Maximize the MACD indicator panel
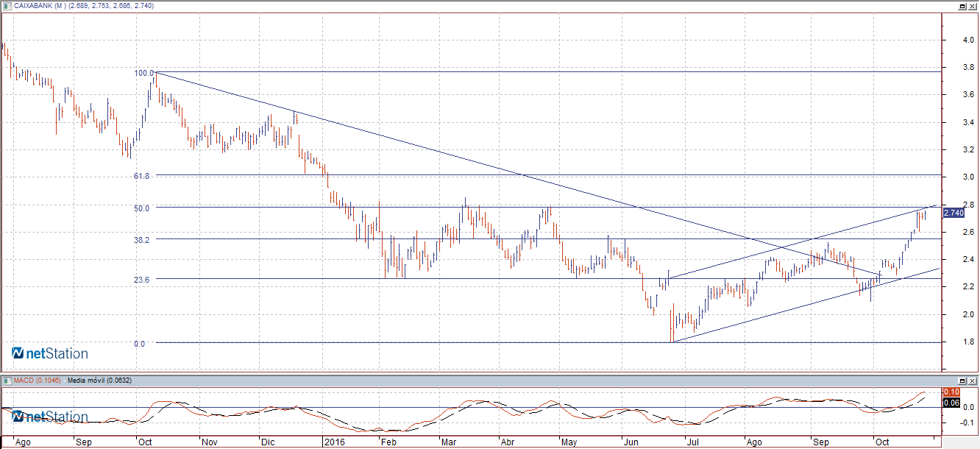This screenshot has height=449, width=980. (962, 381)
